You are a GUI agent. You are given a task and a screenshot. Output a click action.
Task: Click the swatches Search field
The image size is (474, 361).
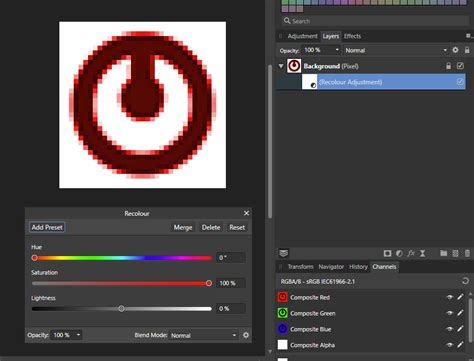(375, 21)
